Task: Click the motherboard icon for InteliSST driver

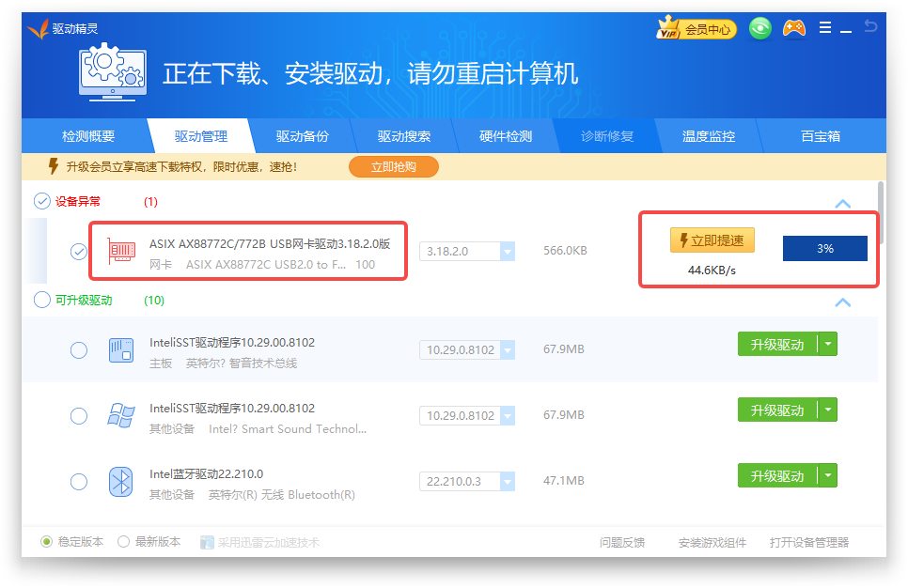Action: click(121, 350)
